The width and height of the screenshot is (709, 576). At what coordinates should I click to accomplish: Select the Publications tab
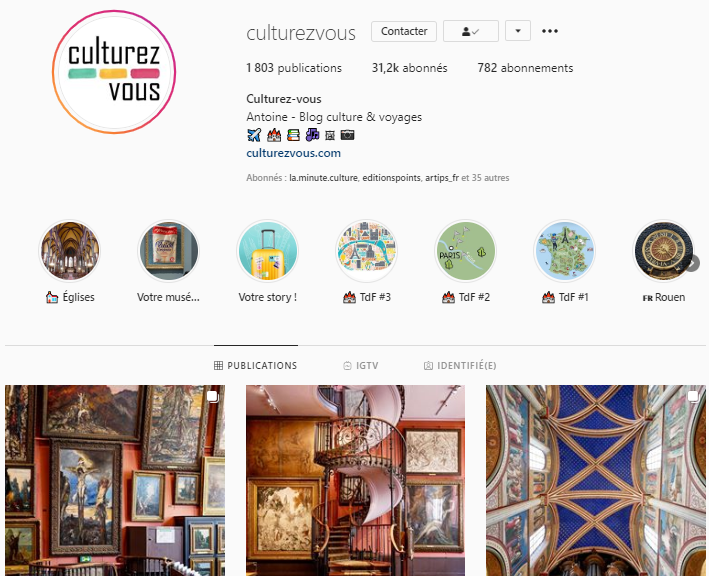pyautogui.click(x=255, y=365)
